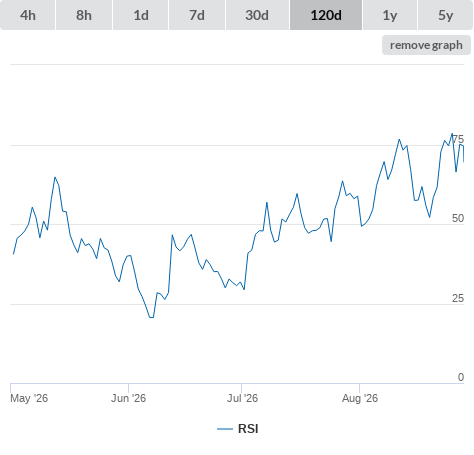Click the RSI peak near late August
The image size is (474, 455).
tap(452, 134)
